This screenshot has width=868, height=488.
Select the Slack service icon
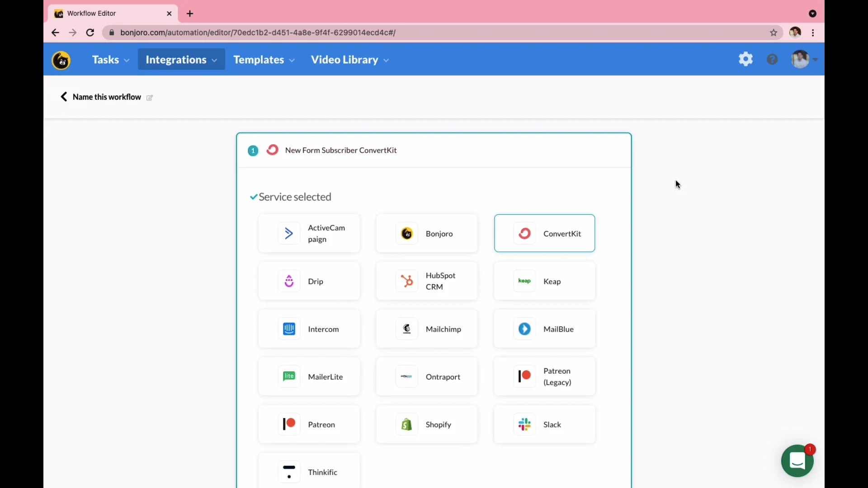[524, 424]
